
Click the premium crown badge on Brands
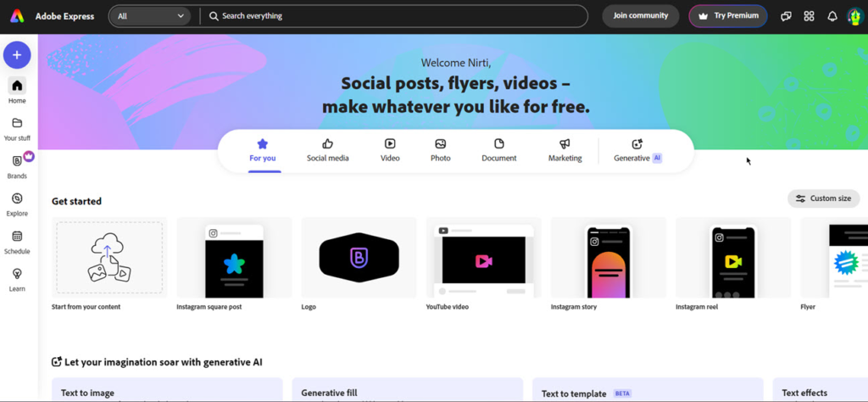point(29,157)
